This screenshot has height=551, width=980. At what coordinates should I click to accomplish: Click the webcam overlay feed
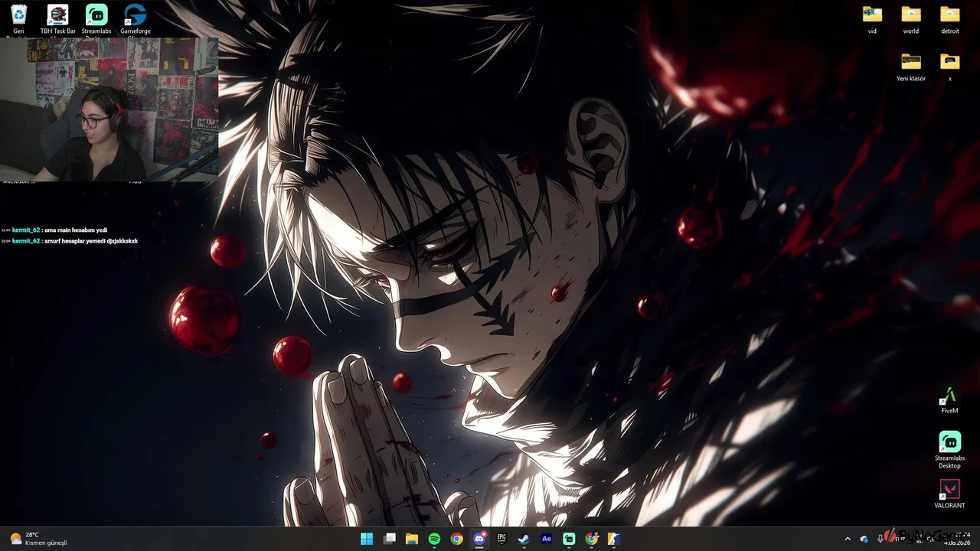pos(109,109)
